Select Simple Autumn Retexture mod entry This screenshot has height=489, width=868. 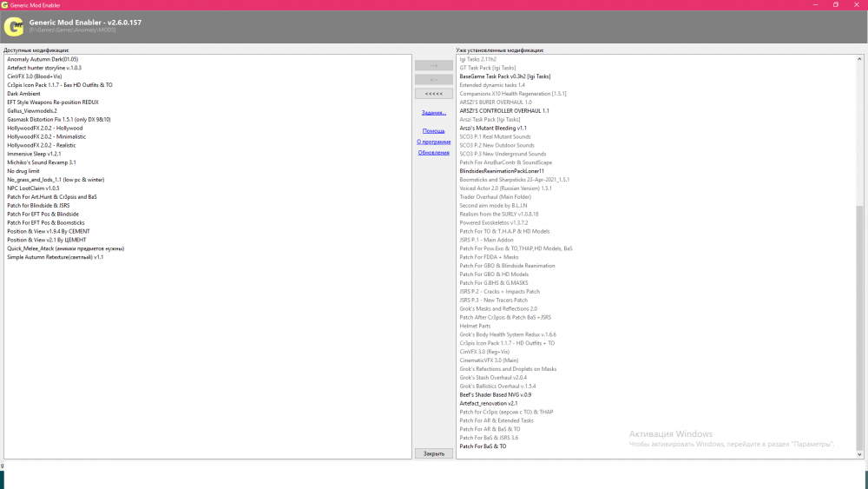pos(56,257)
